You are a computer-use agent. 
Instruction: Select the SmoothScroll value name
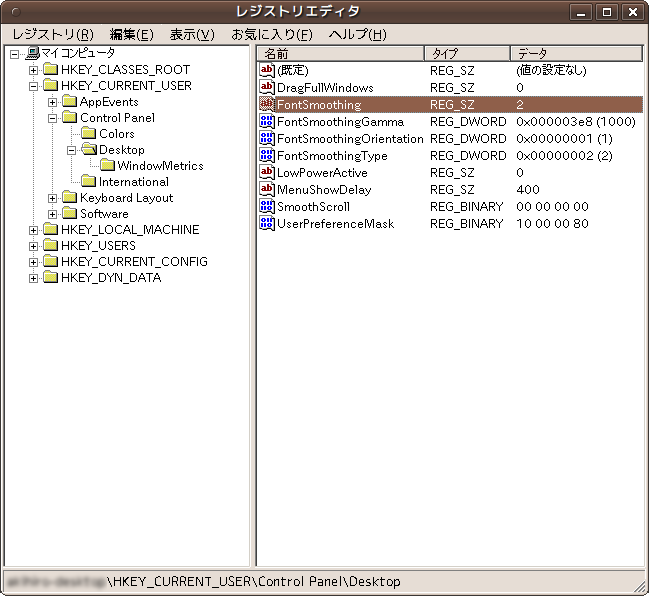[313, 207]
